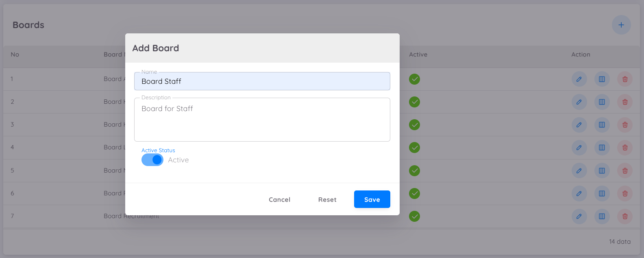Screen dimensions: 644x258
Task: Click the add board plus icon
Action: click(x=621, y=25)
